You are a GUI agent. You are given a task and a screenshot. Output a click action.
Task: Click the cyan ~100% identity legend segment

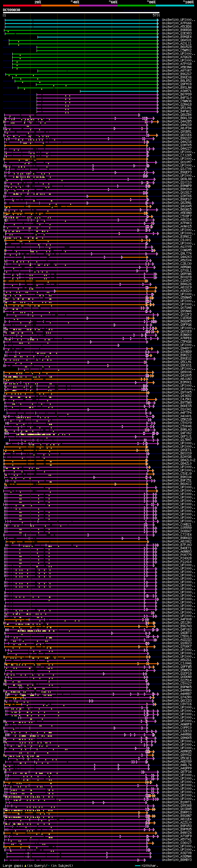[x=175, y=6]
